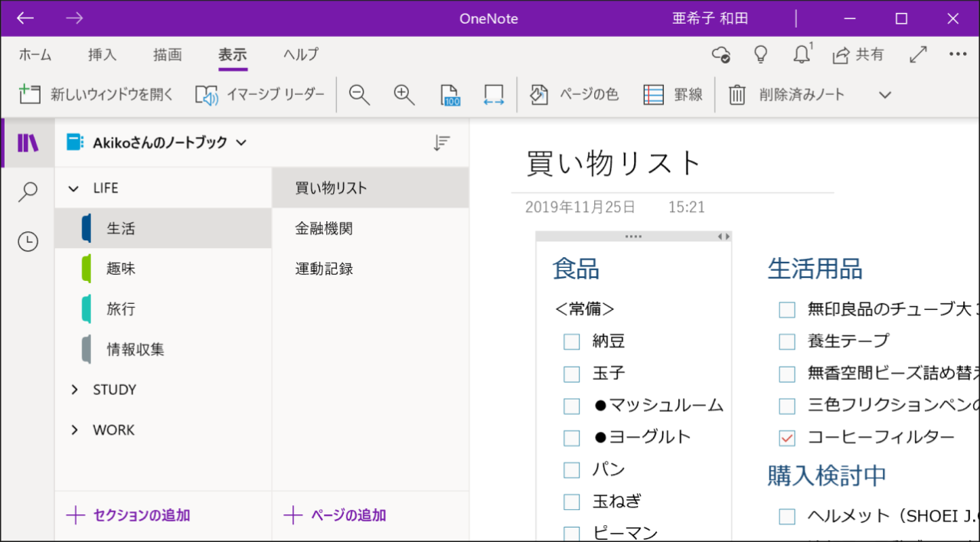This screenshot has height=542, width=980.
Task: Collapse the LIFE section group
Action: 74,188
